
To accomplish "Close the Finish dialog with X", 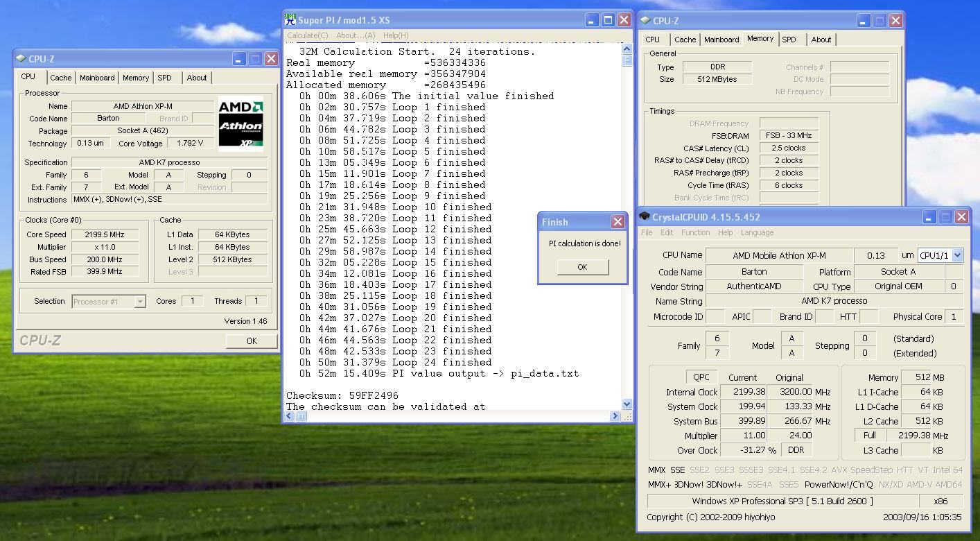I will pyautogui.click(x=618, y=222).
